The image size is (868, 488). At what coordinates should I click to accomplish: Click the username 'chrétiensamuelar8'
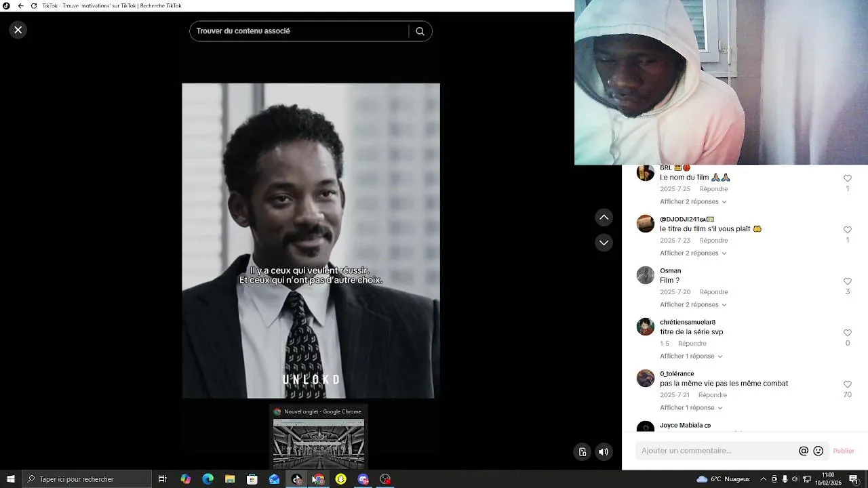[688, 323]
